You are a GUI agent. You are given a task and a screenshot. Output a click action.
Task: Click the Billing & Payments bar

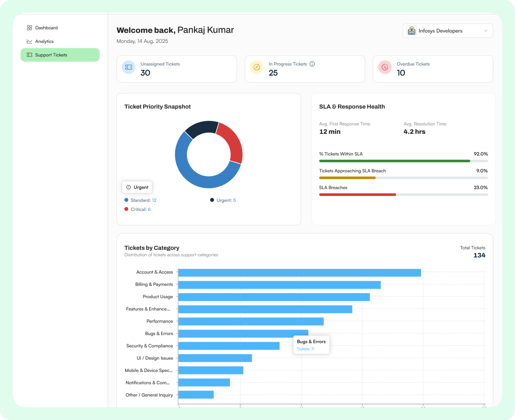click(x=279, y=285)
